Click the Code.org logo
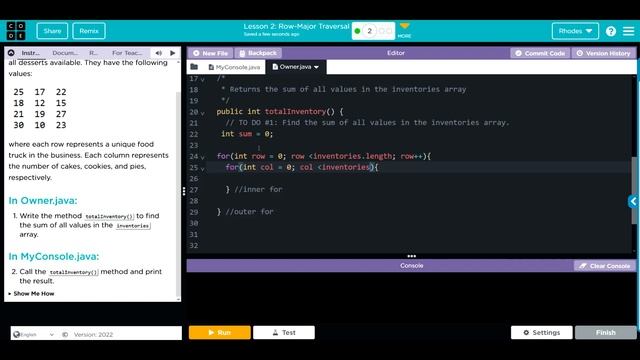Screen dimensions: 640x360 pos(16,31)
